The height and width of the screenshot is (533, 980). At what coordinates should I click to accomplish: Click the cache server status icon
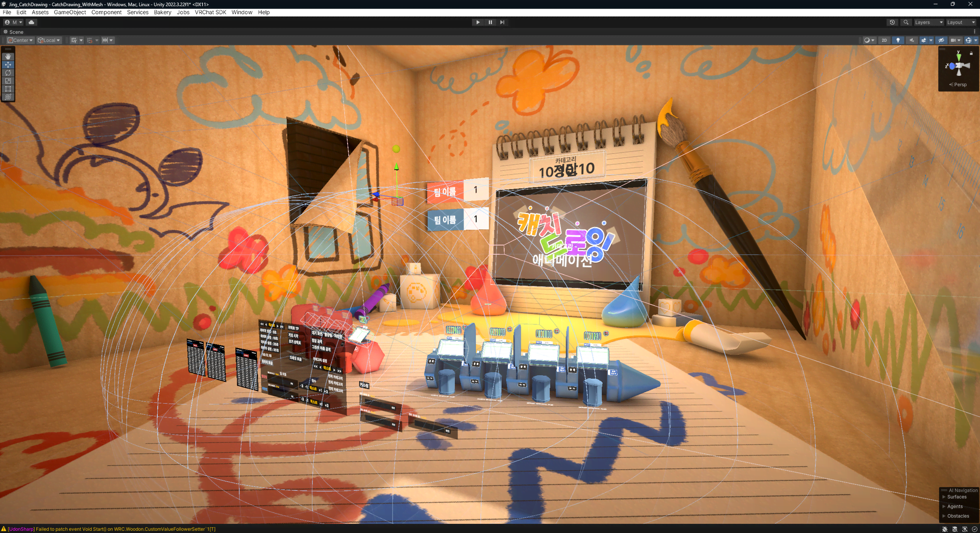tap(955, 529)
